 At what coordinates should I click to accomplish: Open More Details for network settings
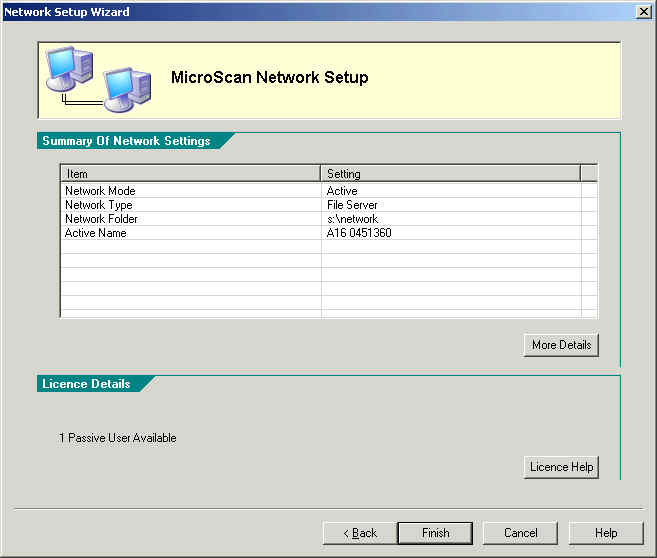point(561,345)
